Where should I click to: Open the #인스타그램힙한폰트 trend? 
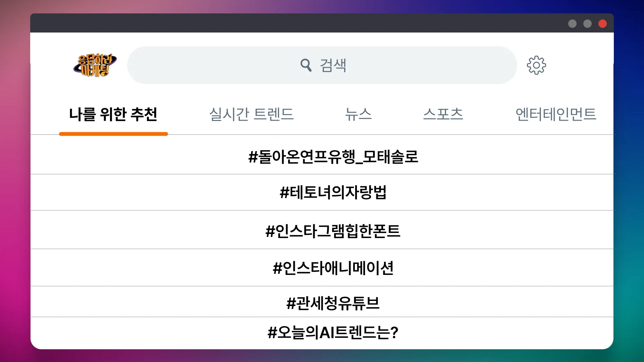coord(333,231)
